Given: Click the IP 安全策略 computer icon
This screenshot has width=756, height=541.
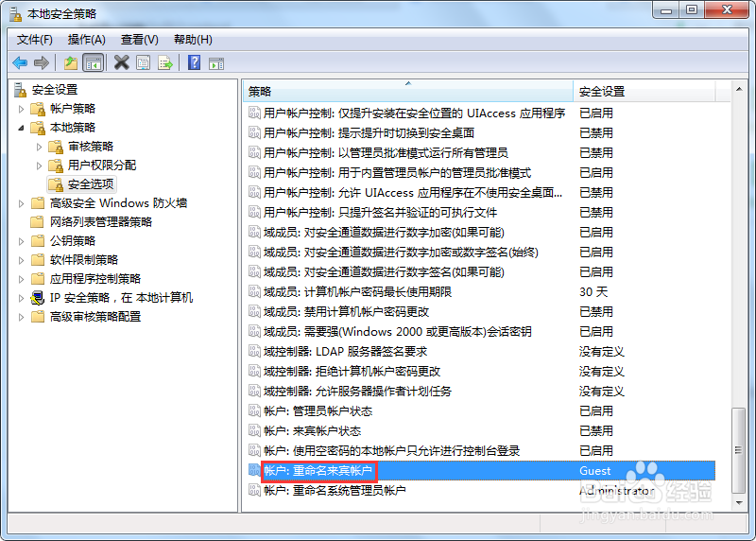Looking at the screenshot, I should 38,298.
